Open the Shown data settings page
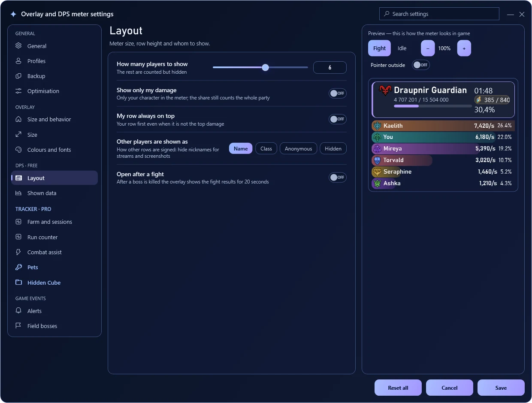This screenshot has width=532, height=403. [54, 193]
